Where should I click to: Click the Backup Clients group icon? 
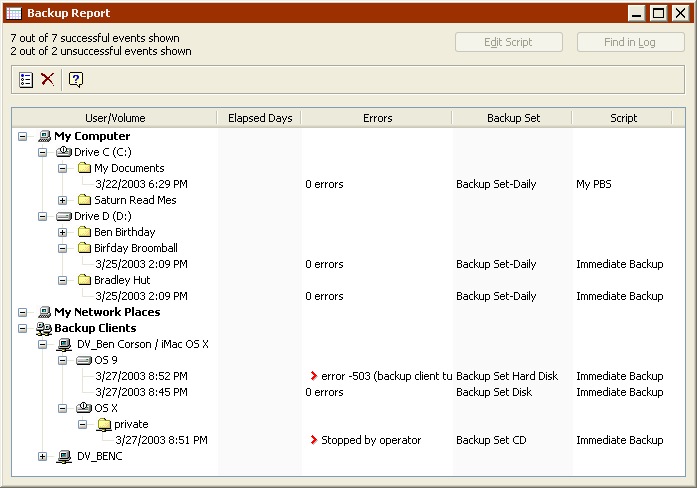coord(44,328)
